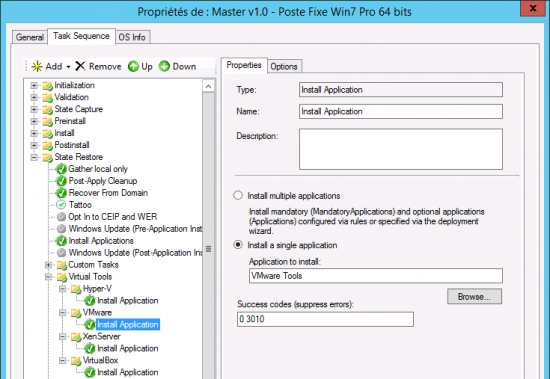The height and width of the screenshot is (379, 550).
Task: Select Install a single application radio button
Action: [x=238, y=245]
